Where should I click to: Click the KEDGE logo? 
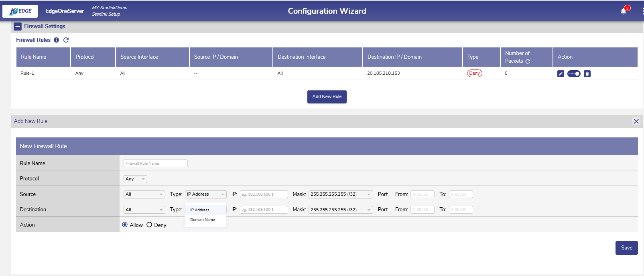point(20,11)
